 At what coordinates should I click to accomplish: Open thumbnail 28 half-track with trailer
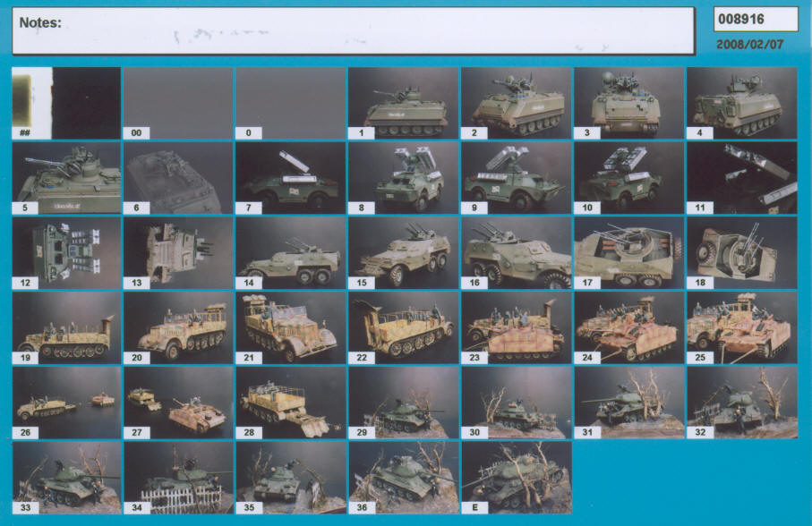tap(291, 403)
